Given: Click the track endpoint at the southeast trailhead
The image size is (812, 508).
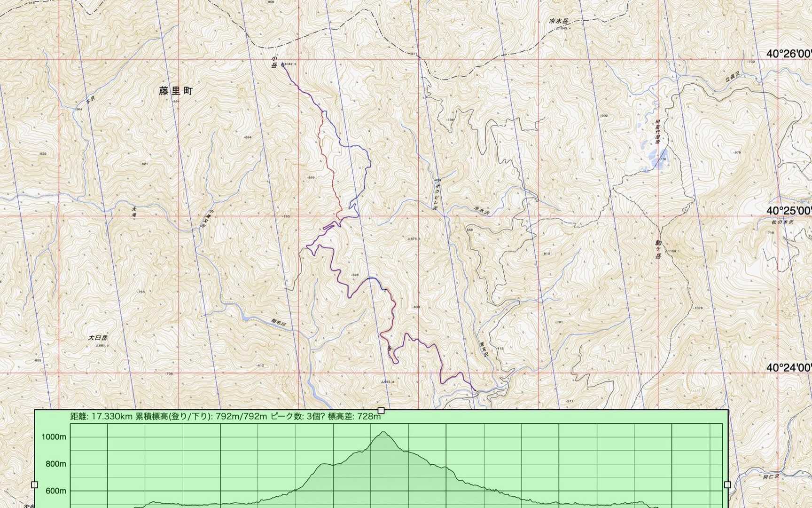Looking at the screenshot, I should (x=476, y=391).
